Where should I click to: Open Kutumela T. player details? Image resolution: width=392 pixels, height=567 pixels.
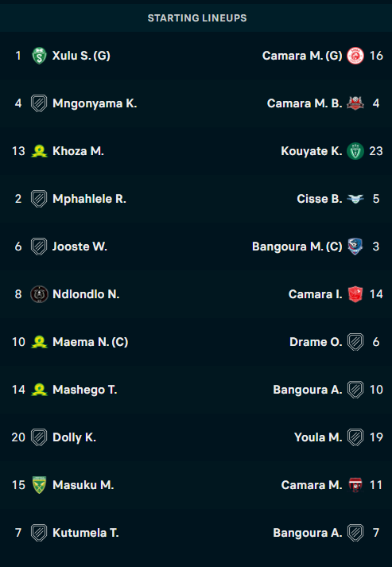pos(86,533)
